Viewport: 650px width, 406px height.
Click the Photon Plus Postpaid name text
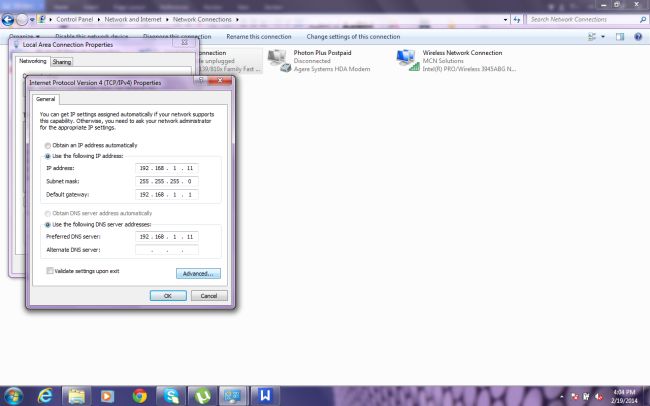pos(322,53)
